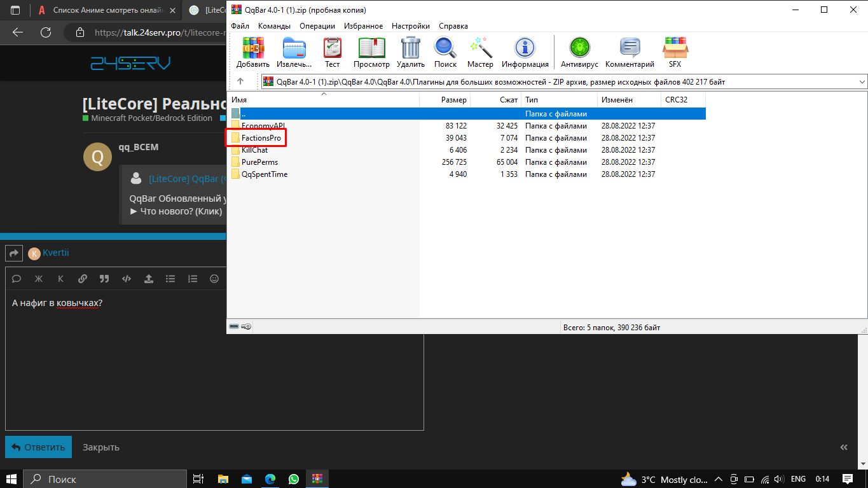The image size is (868, 488).
Task: Switch to the 'Список Аниме смотреть онлайн' tab
Action: click(106, 10)
